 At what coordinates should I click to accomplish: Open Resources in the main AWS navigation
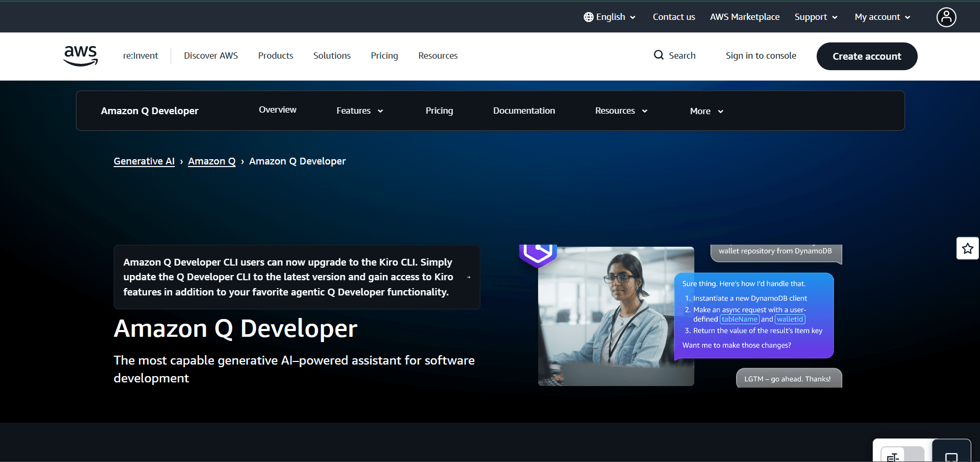438,56
